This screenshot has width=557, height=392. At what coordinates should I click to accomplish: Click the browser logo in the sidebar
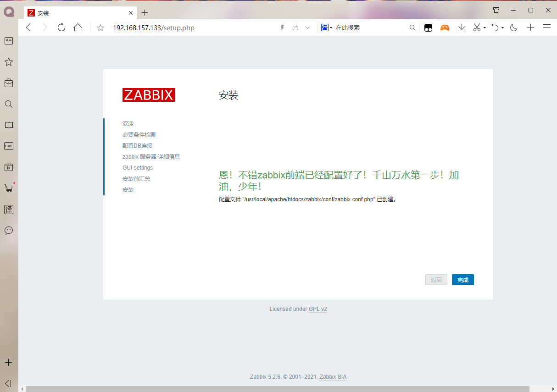click(x=9, y=12)
